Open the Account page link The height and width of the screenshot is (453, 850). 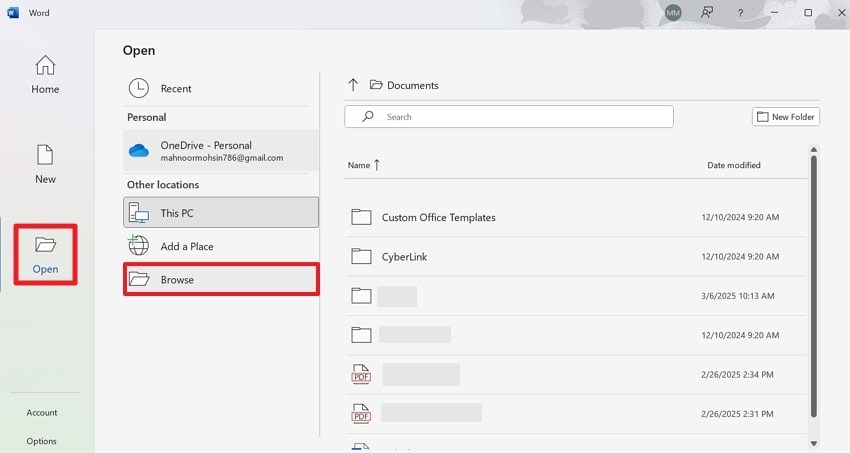(x=42, y=412)
